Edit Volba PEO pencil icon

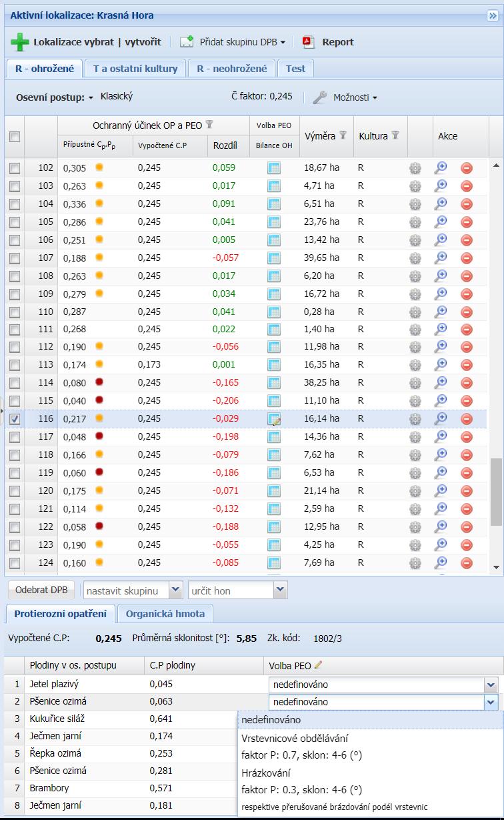tap(318, 665)
